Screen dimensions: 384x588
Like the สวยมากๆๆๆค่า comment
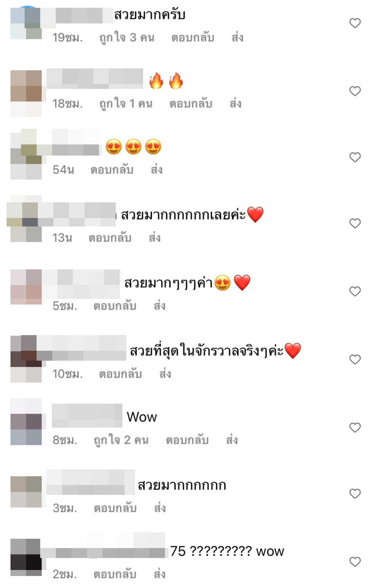click(x=355, y=292)
